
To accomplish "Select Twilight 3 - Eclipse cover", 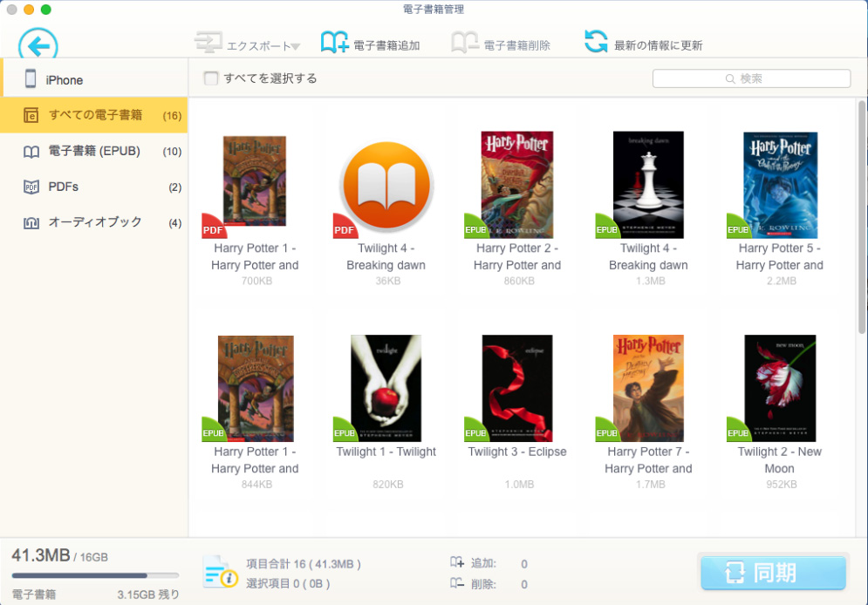I will pyautogui.click(x=517, y=388).
